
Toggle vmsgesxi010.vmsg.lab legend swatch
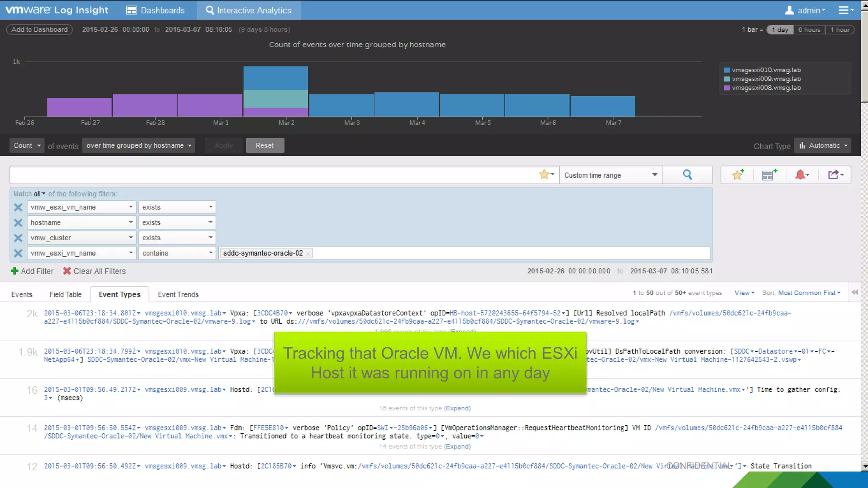[727, 70]
